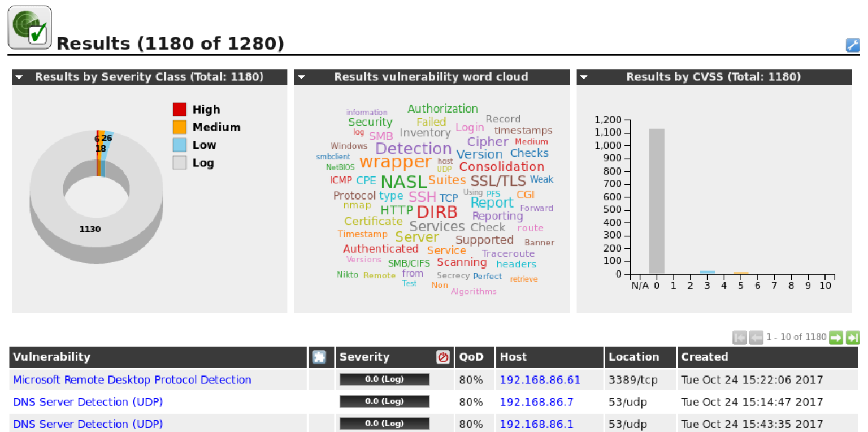Open the next results page arrow
Image resolution: width=868 pixels, height=432 pixels.
click(x=836, y=338)
